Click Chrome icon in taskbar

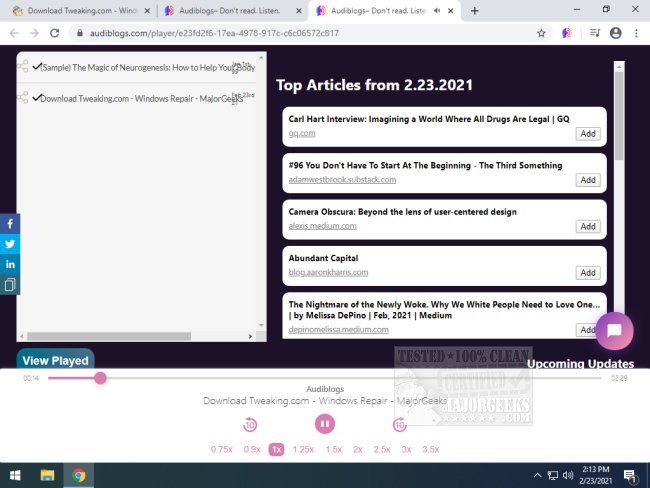79,475
